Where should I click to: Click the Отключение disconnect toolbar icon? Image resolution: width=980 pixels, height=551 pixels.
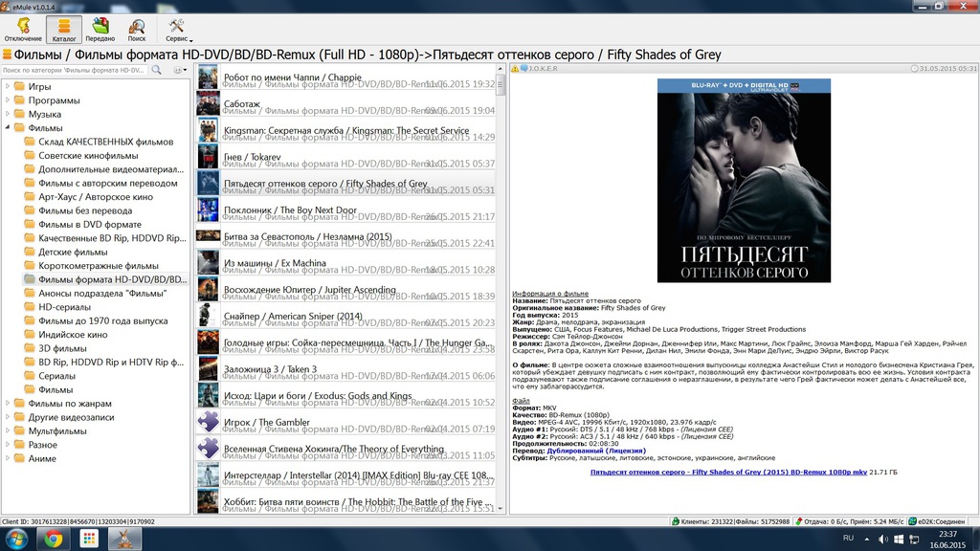23,30
